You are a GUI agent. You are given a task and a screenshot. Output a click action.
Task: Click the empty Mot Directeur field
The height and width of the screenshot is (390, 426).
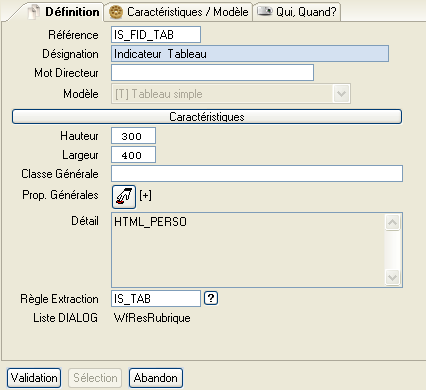(x=212, y=73)
